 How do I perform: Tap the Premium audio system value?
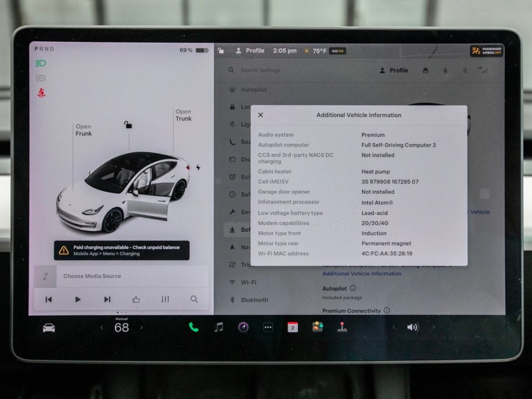point(373,135)
